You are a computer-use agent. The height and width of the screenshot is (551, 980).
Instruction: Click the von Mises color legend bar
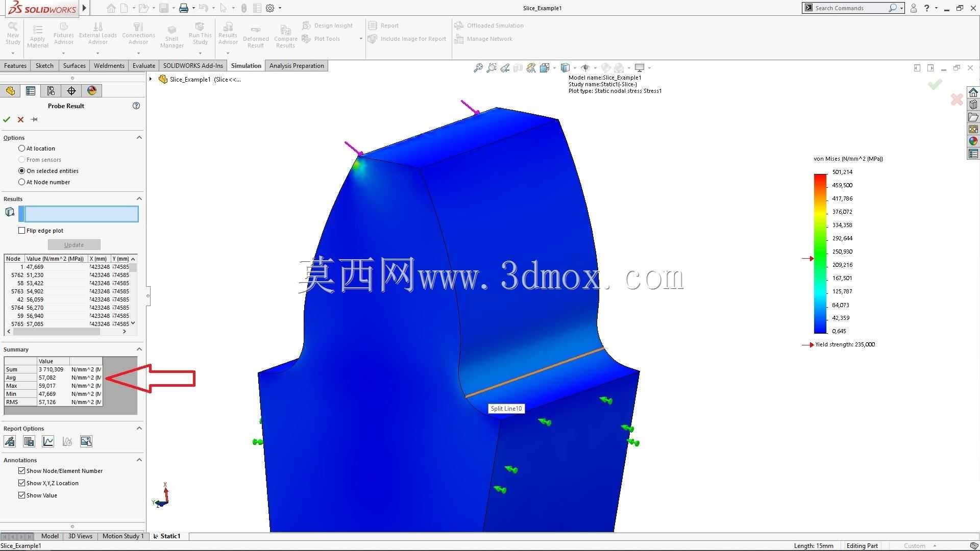point(820,254)
